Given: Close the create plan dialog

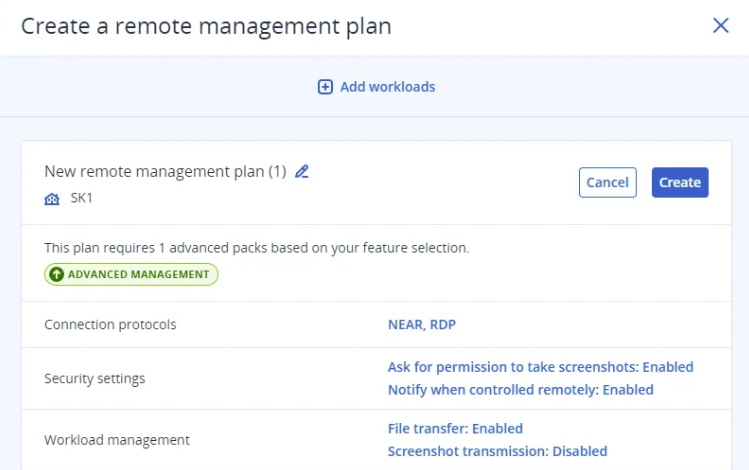Looking at the screenshot, I should (720, 26).
